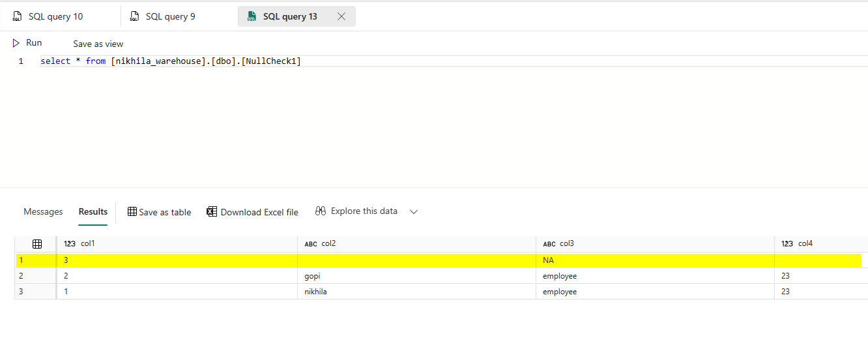Click the table grid icon beside Save as table
The width and height of the screenshot is (868, 353).
click(132, 211)
